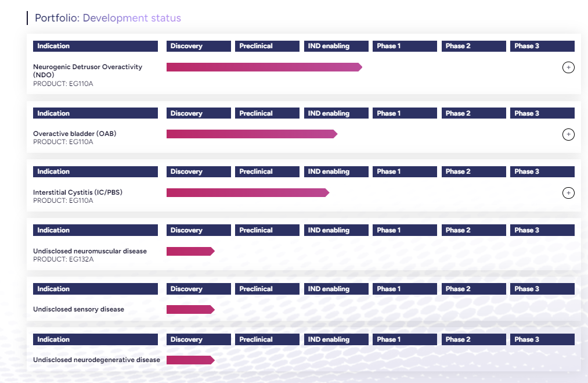Click the IND enabling header in OAB row
This screenshot has height=383, width=588.
pos(336,113)
